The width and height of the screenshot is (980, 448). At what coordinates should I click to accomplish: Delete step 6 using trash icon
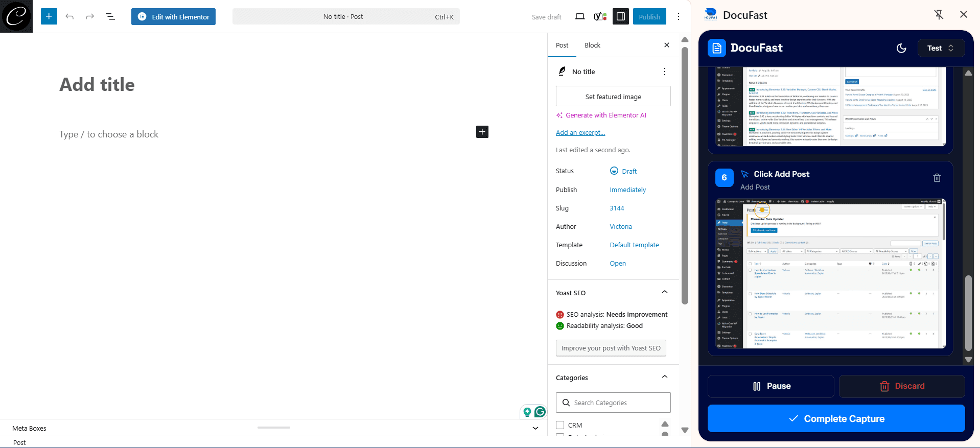(937, 178)
